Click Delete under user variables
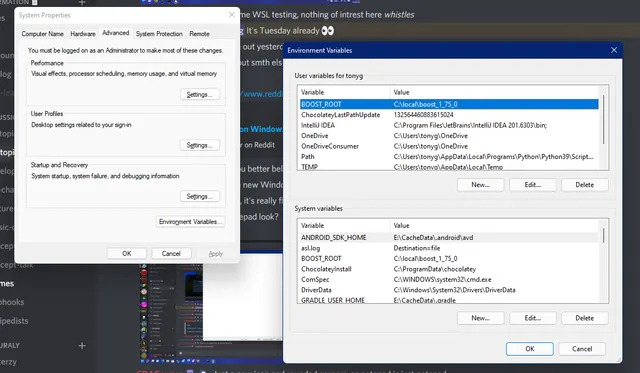 [x=584, y=185]
